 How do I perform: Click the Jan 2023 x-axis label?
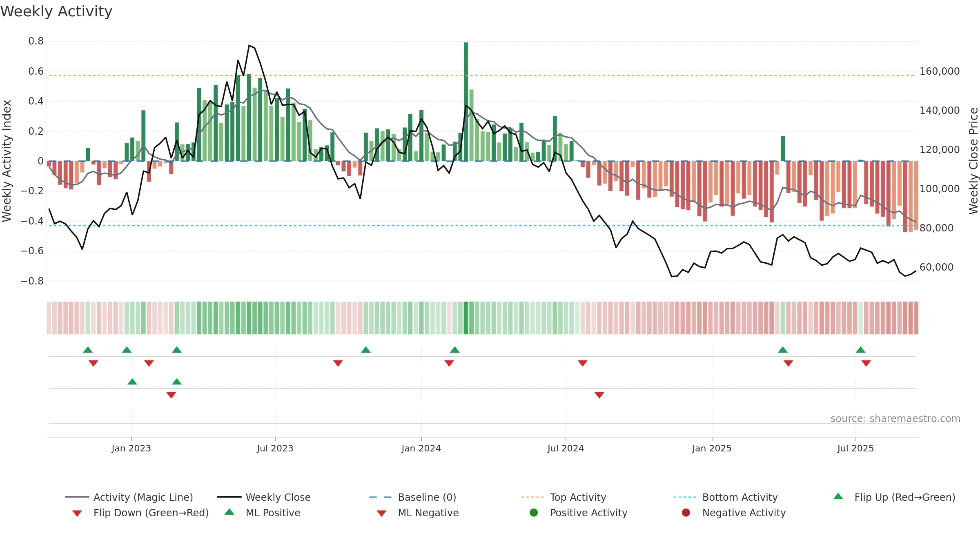131,449
